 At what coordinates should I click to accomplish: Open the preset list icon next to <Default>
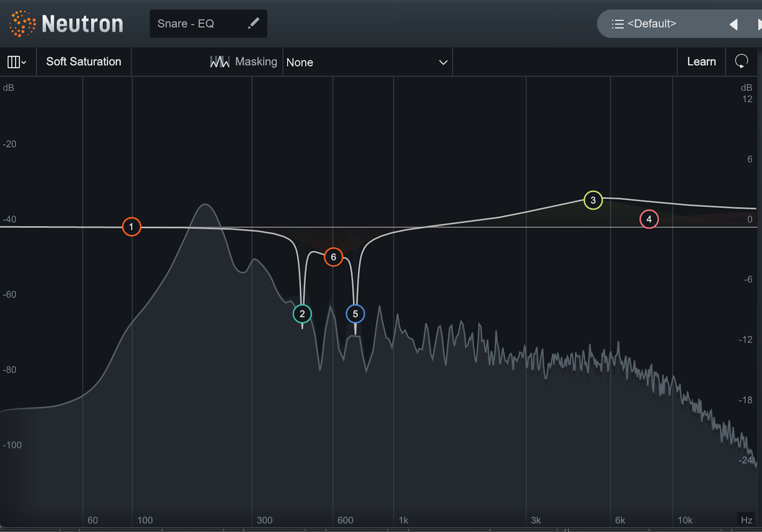tap(617, 24)
